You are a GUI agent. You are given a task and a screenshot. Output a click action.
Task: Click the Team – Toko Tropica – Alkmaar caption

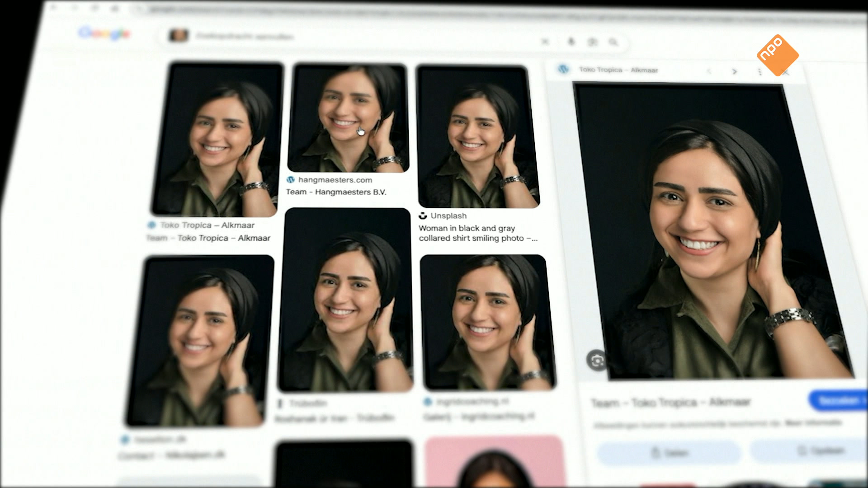coord(208,238)
